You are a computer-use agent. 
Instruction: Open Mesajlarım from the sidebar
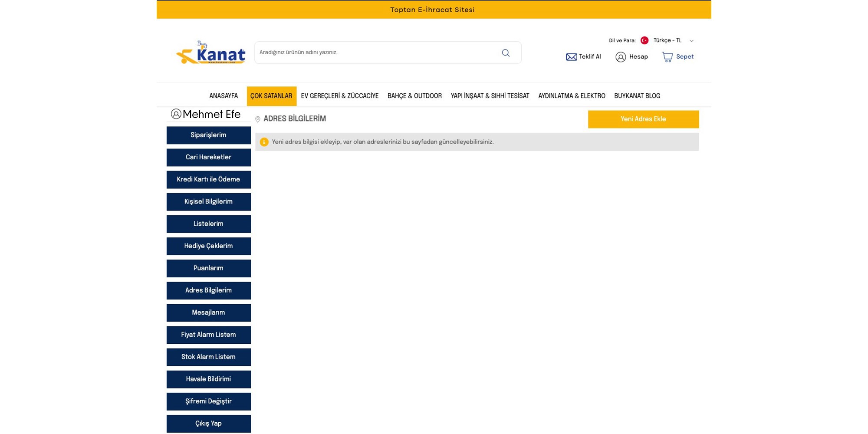point(208,313)
